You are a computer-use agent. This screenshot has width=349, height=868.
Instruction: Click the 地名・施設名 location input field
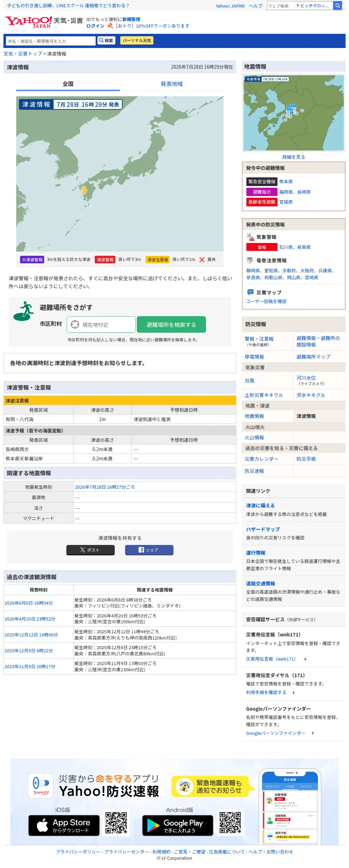click(x=50, y=41)
